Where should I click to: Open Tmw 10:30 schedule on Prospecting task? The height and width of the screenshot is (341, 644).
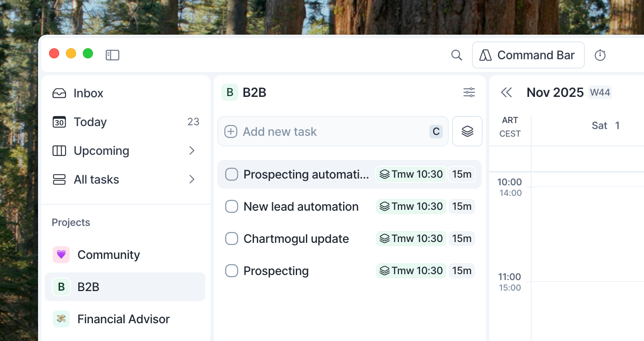(x=411, y=271)
